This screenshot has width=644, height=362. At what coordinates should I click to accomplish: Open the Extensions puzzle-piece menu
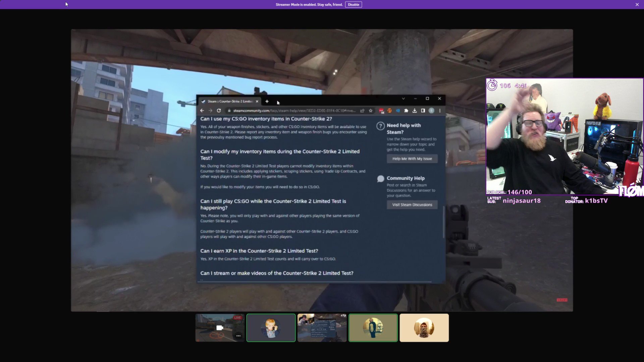click(406, 111)
